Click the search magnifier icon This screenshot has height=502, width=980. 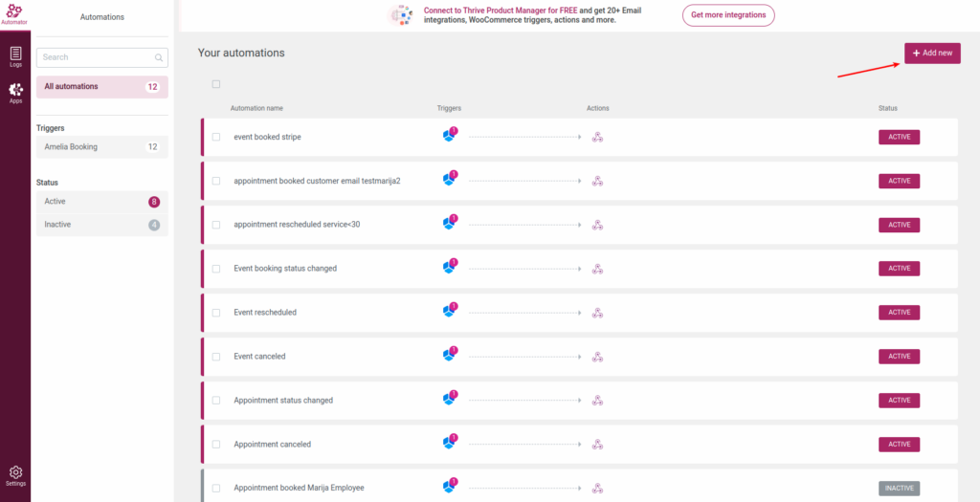pyautogui.click(x=159, y=57)
